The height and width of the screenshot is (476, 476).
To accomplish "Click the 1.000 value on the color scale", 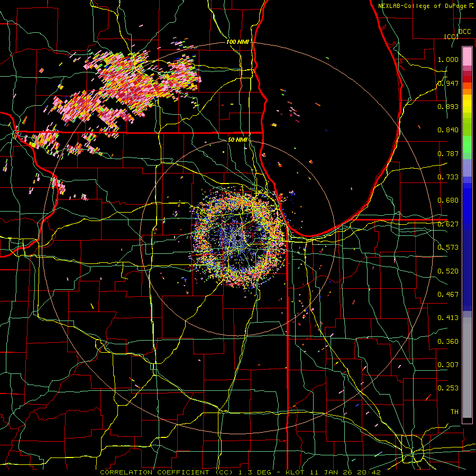I will [x=448, y=59].
